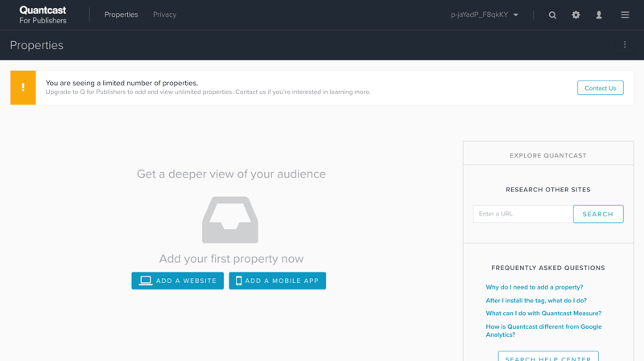644x361 pixels.
Task: Open settings via the gear icon
Action: [576, 15]
